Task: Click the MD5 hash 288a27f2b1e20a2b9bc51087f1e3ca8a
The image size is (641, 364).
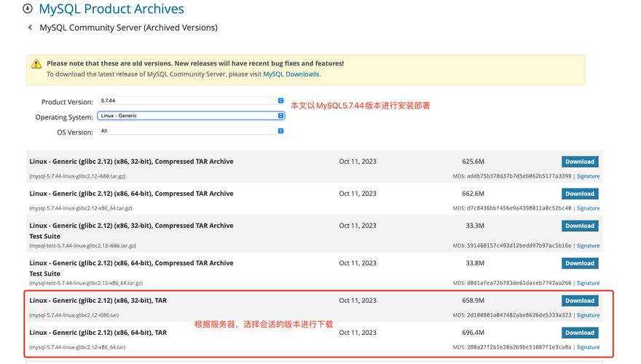Action: 519,347
